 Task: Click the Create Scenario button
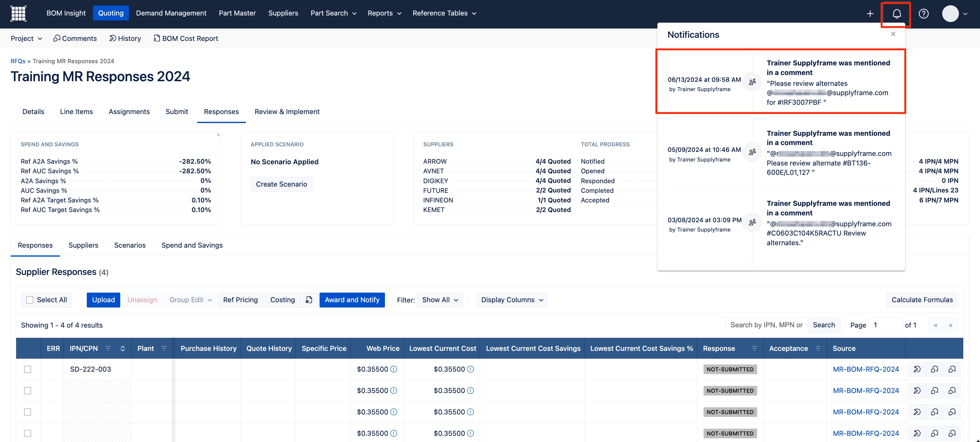(281, 184)
